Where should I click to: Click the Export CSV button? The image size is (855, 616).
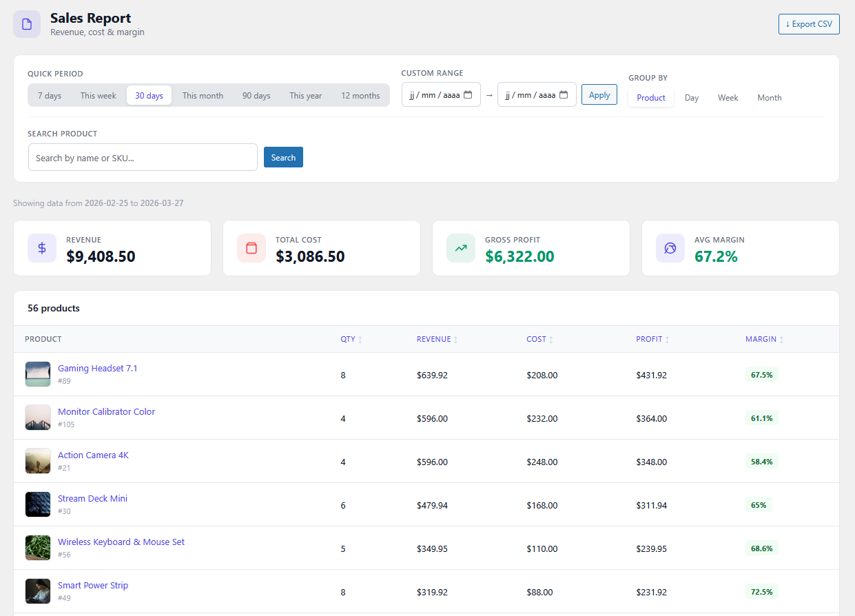point(809,23)
